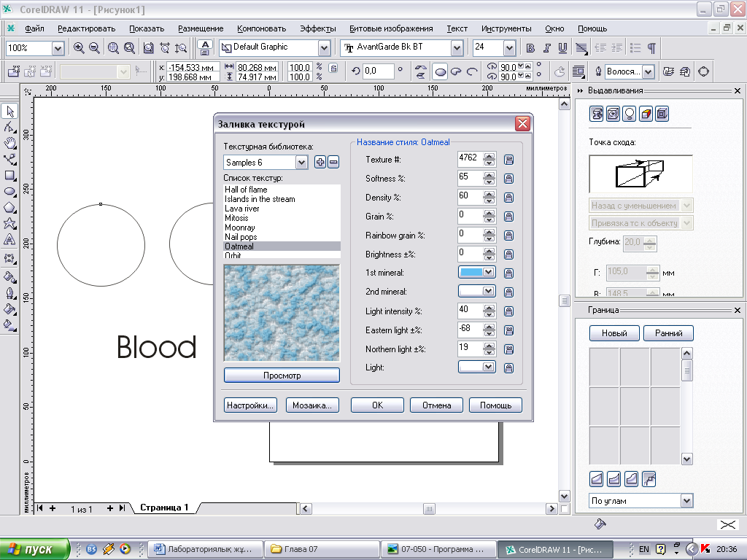Toggle Bold text formatting
Screen dimensions: 747x560
pyautogui.click(x=530, y=47)
